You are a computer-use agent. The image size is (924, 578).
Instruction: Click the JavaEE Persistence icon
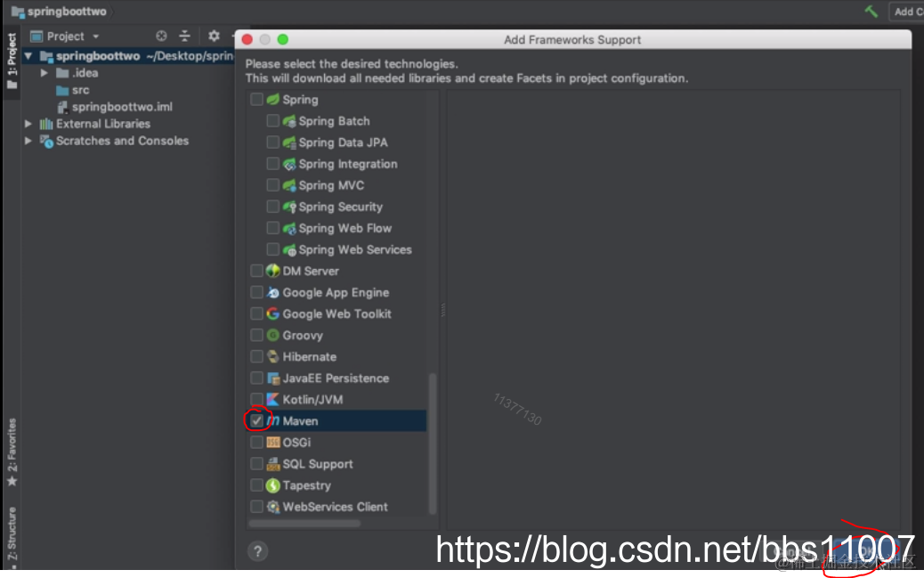point(273,378)
